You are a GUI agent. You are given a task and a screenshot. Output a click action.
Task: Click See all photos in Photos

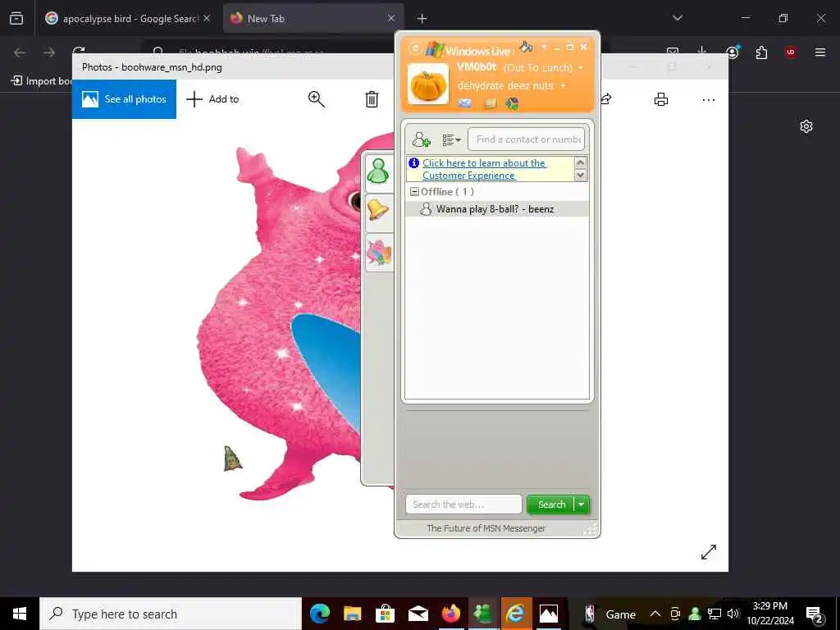[x=125, y=99]
